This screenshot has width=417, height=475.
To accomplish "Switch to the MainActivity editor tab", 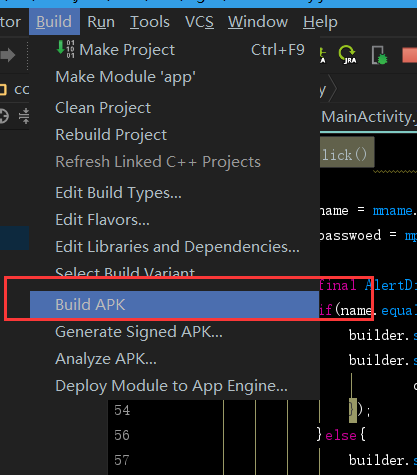I will coord(369,117).
